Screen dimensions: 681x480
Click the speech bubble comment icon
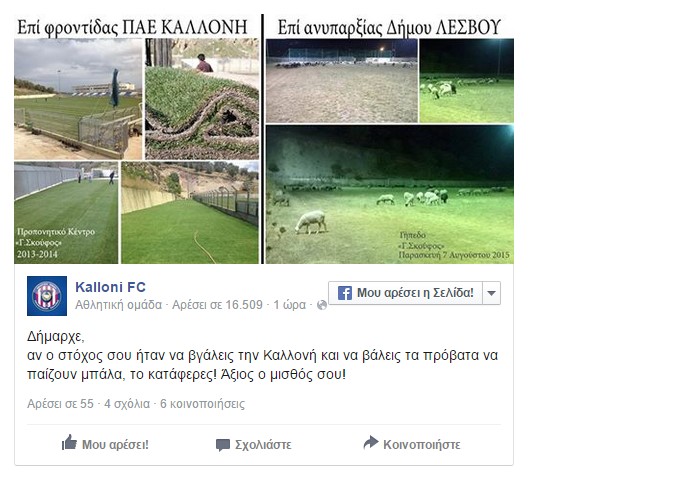pos(223,445)
